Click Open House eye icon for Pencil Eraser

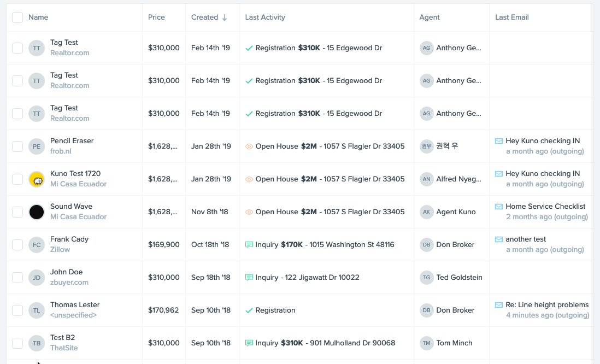(249, 146)
